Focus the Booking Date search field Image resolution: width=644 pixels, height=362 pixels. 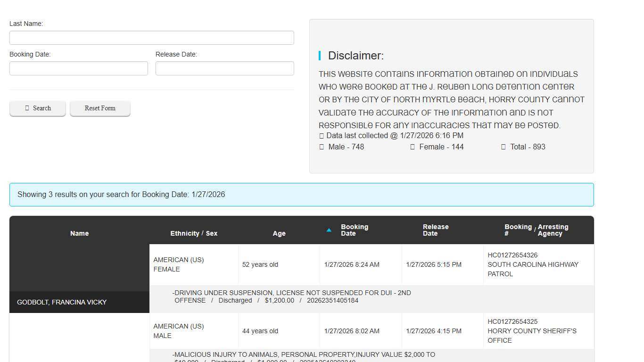tap(78, 68)
